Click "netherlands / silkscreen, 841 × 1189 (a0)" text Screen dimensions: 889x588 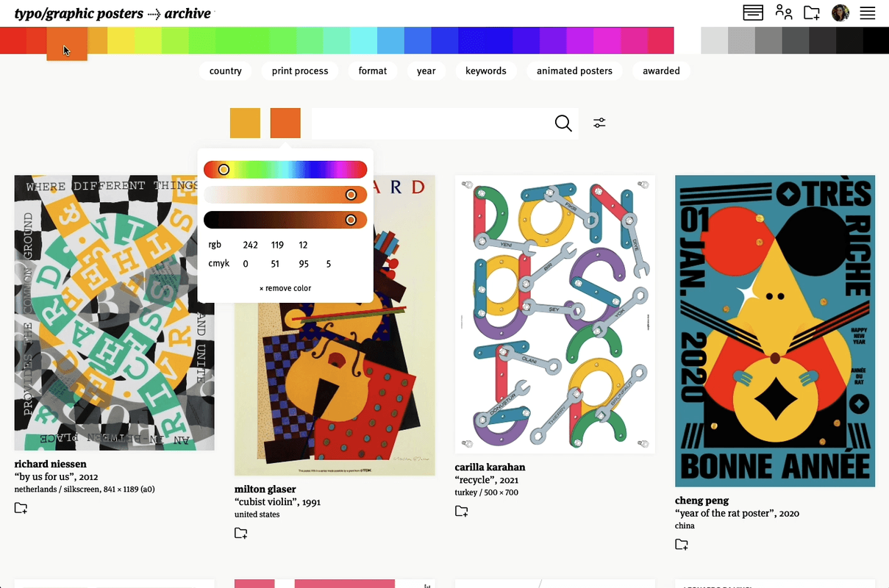(x=85, y=489)
